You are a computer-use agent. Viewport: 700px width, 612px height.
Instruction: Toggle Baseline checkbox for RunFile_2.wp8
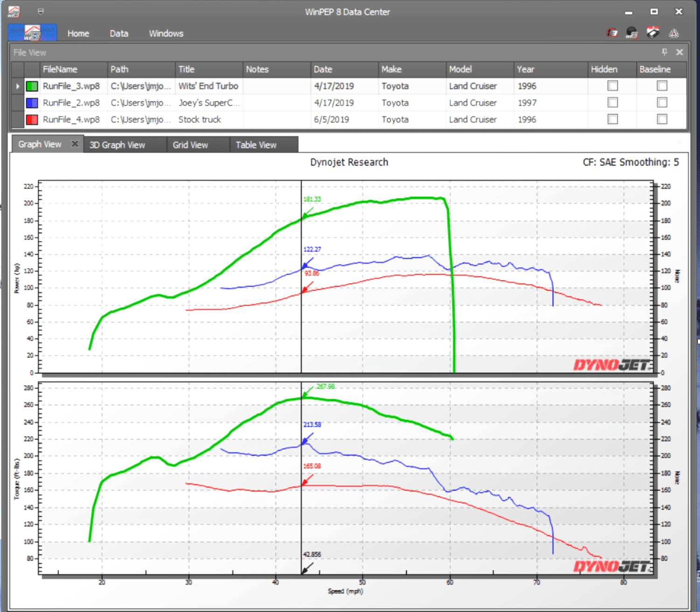pos(662,103)
